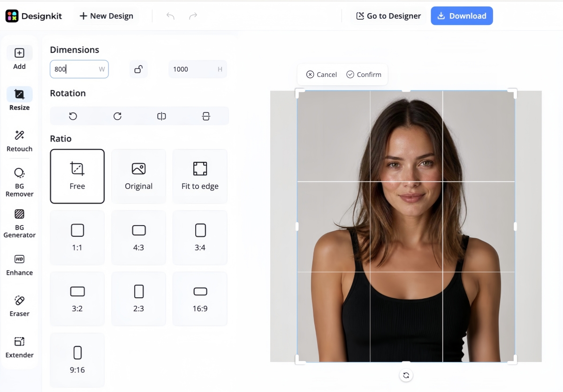Start a New Design
This screenshot has height=392, width=563.
click(x=106, y=16)
